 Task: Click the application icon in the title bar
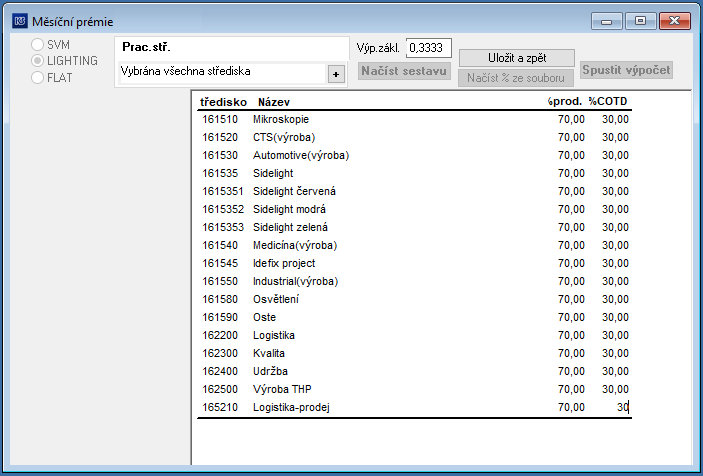[20, 21]
